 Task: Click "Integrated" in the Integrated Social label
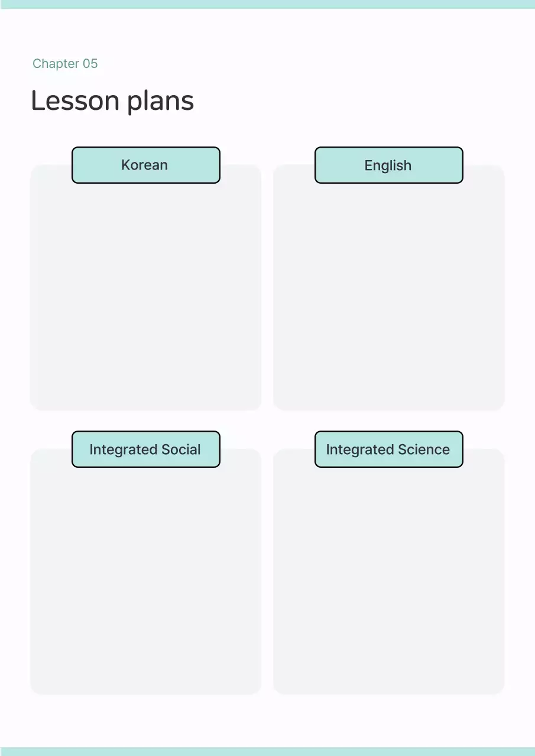123,450
